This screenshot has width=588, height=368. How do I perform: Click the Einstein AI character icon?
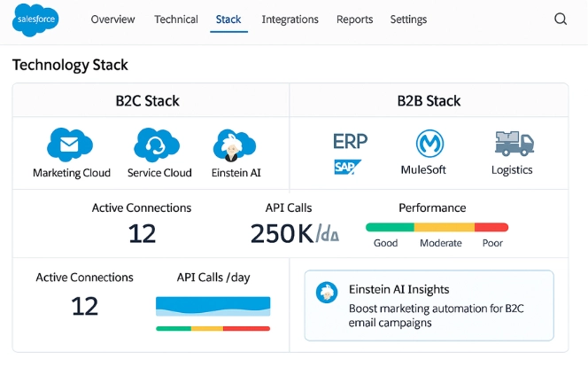point(236,144)
